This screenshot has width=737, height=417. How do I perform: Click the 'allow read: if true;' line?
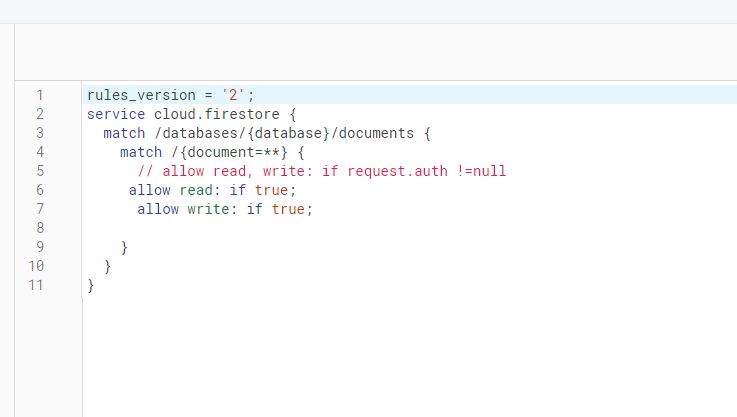point(212,190)
